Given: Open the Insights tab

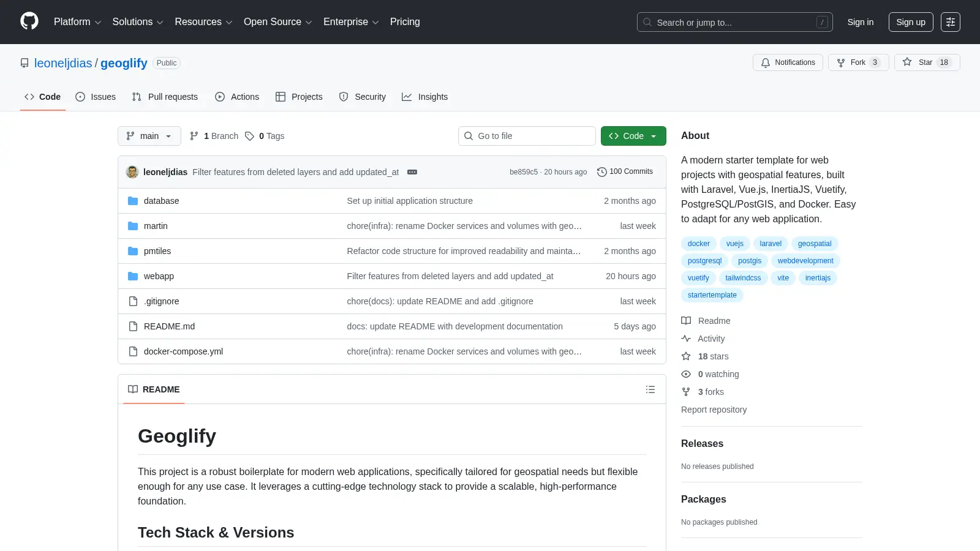Looking at the screenshot, I should click(x=425, y=97).
